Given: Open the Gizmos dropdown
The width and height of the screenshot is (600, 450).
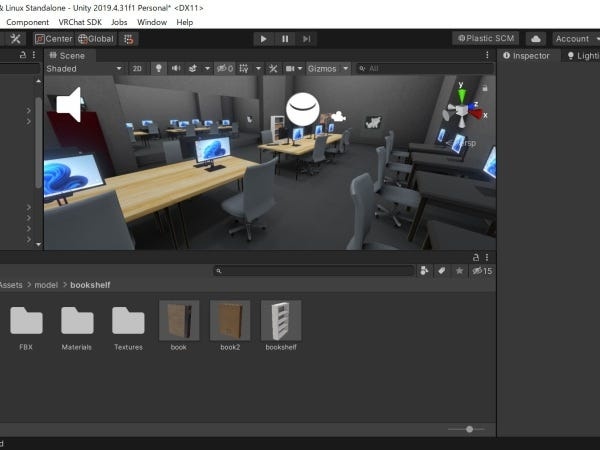Looking at the screenshot, I should coord(328,69).
